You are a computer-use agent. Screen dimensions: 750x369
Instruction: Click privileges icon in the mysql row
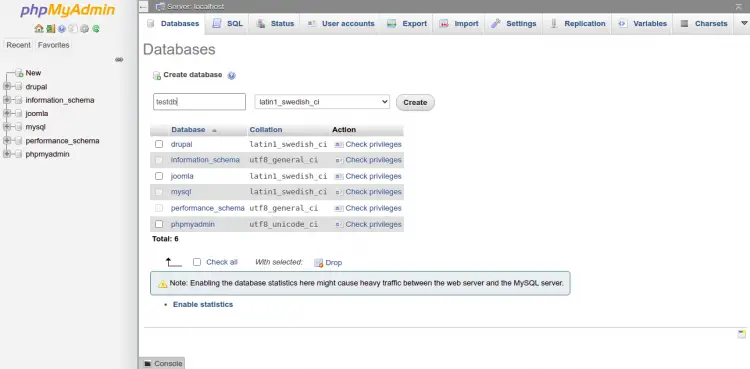pyautogui.click(x=339, y=192)
